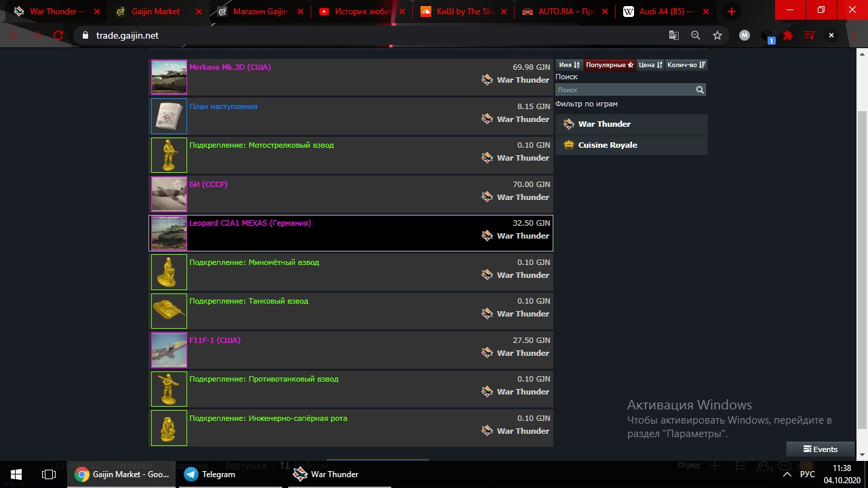Select the Мотострелковый взвод soldier icon

point(169,155)
